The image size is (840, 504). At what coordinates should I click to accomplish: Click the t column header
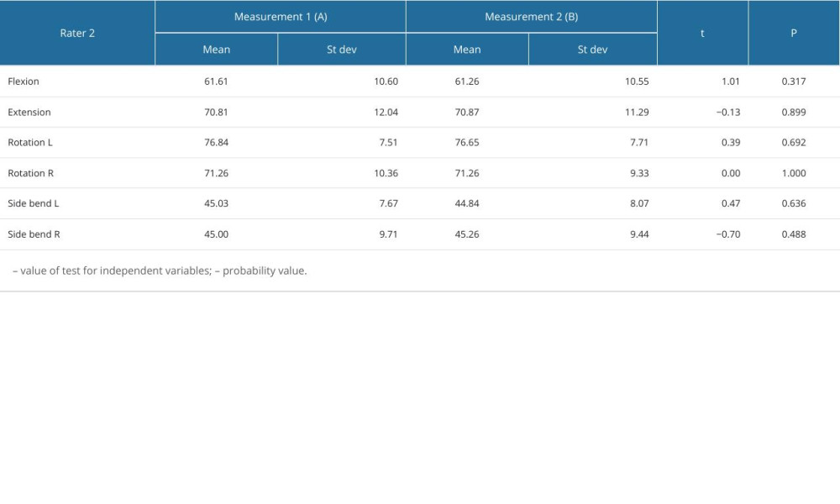(702, 34)
